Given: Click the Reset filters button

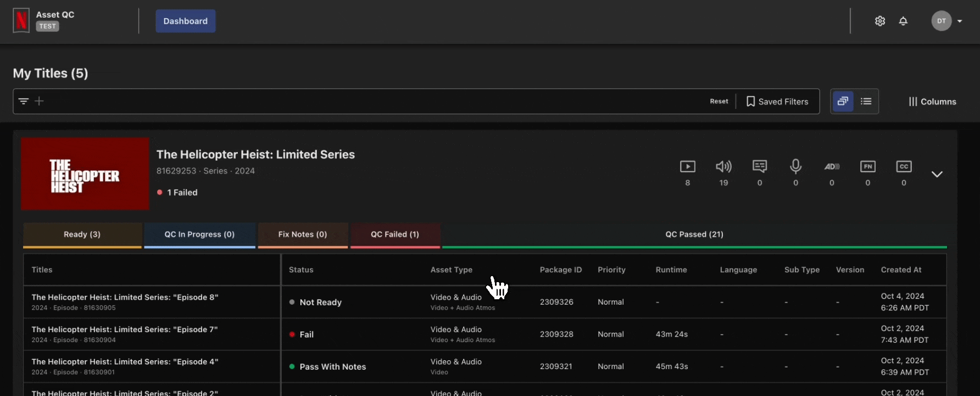Looking at the screenshot, I should click(719, 101).
